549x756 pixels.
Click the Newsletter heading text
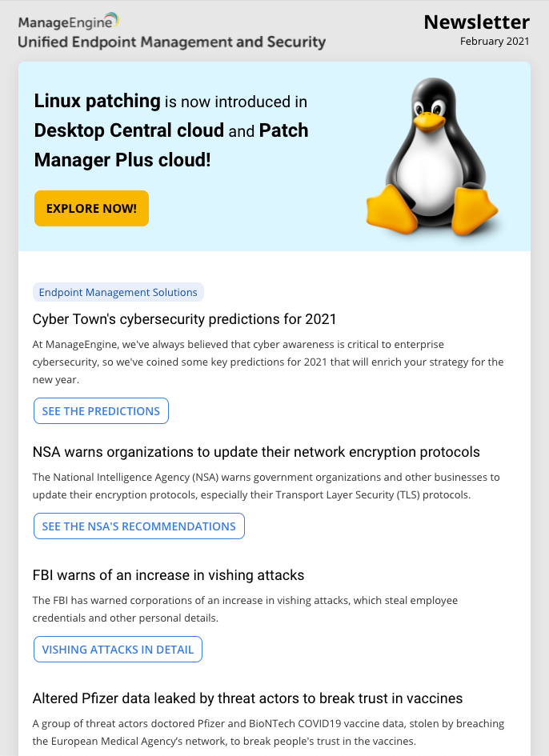(476, 22)
